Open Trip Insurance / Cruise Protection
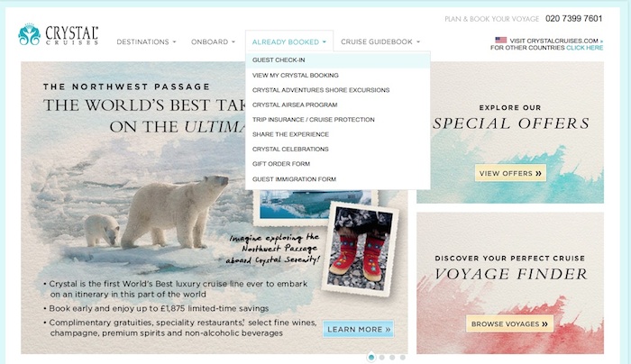This screenshot has height=364, width=631. point(313,120)
